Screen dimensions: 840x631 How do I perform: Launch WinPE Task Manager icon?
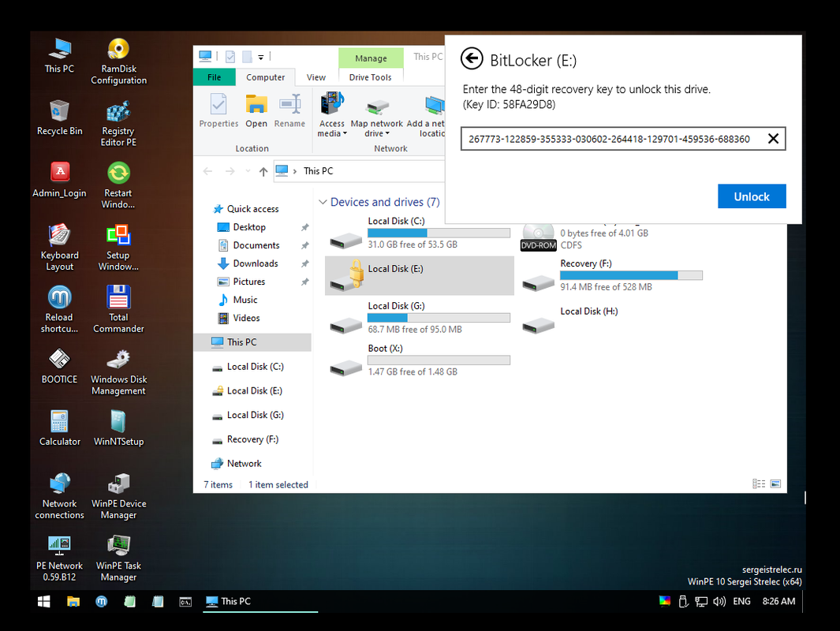click(118, 558)
